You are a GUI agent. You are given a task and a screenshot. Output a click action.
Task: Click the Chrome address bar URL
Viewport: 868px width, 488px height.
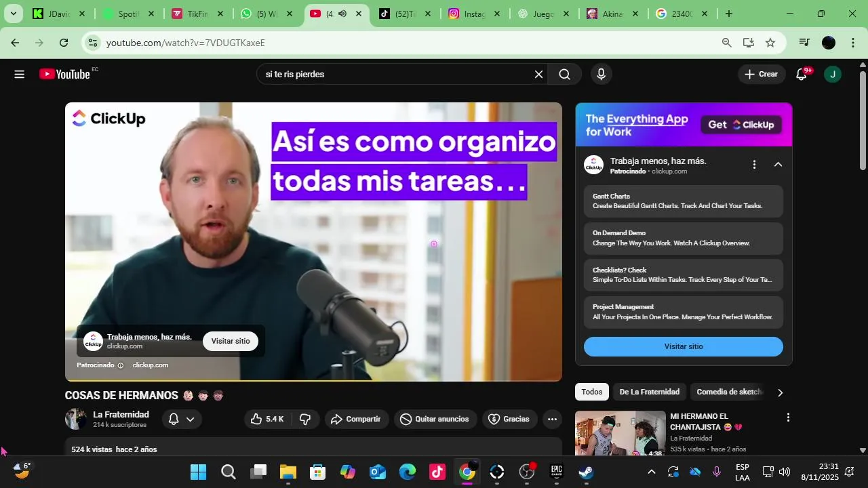185,43
